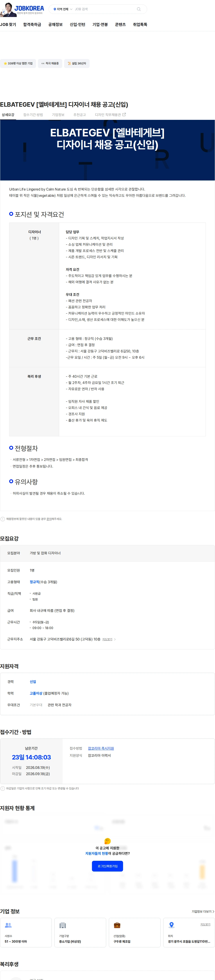The width and height of the screenshot is (215, 980).
Task: Open 기업정보 더보기 link
Action: [203, 911]
